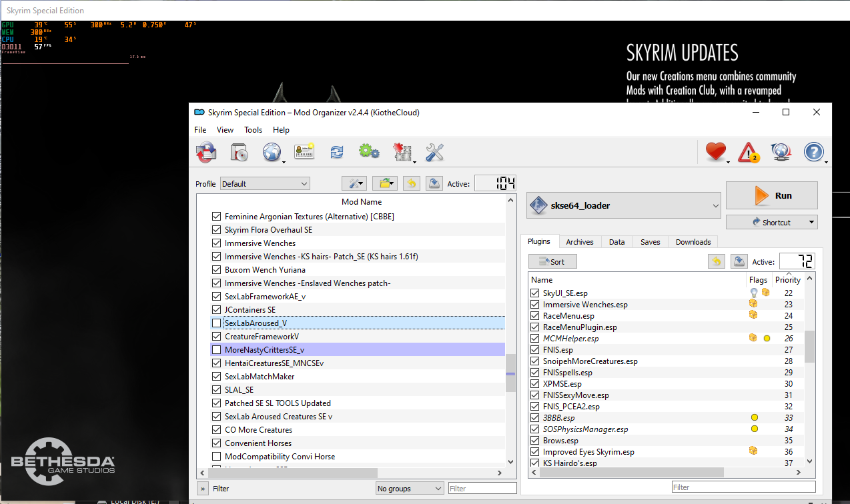This screenshot has width=850, height=504.
Task: Open the skse64_loader executable dropdown
Action: (x=622, y=205)
